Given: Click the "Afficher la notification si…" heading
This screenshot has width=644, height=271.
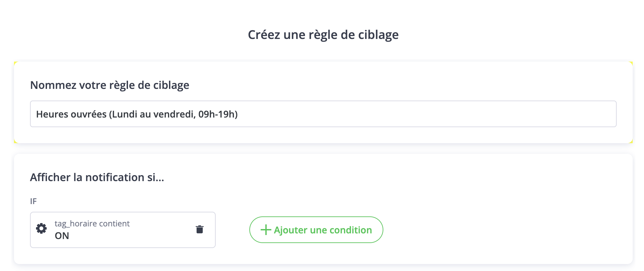Looking at the screenshot, I should pos(97,177).
